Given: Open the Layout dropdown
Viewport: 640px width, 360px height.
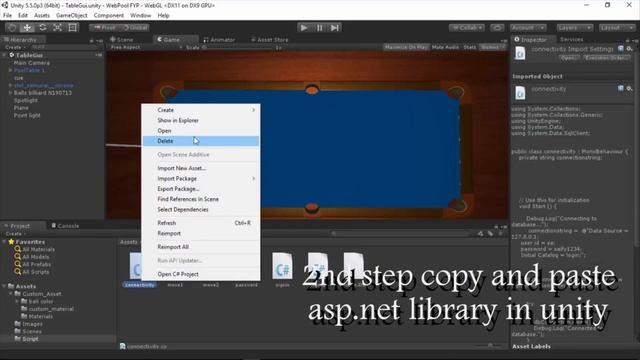Looking at the screenshot, I should point(616,28).
